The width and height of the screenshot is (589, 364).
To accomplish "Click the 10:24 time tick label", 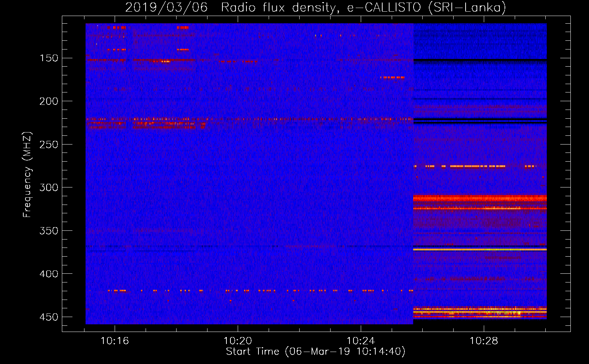I will tap(361, 341).
